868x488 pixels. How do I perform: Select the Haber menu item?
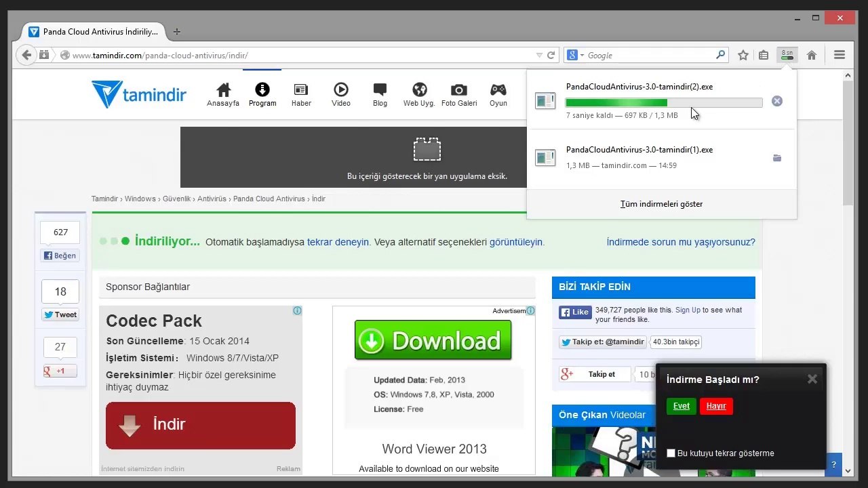(301, 94)
